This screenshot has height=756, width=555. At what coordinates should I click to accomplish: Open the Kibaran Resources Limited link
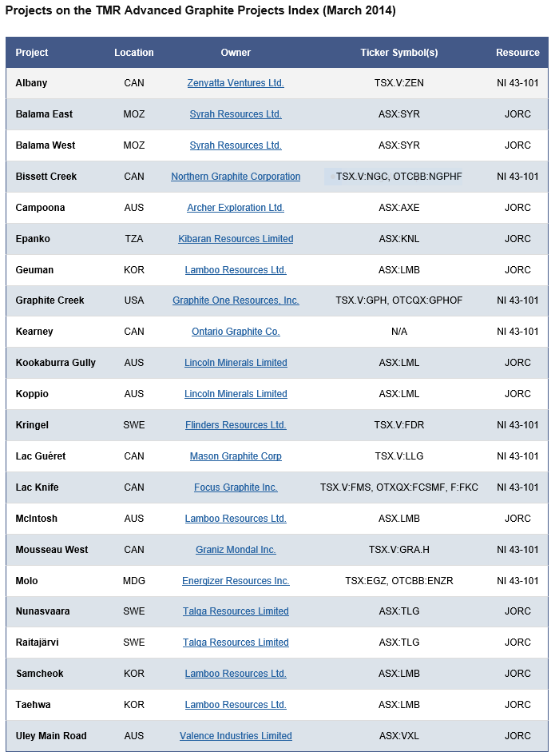tap(236, 239)
